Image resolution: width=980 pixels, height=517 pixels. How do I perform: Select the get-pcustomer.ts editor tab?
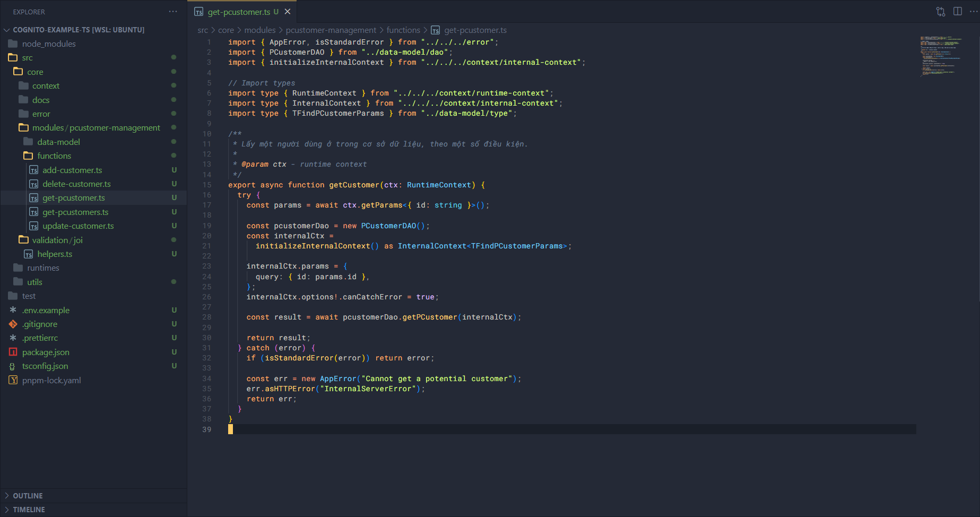click(x=239, y=12)
